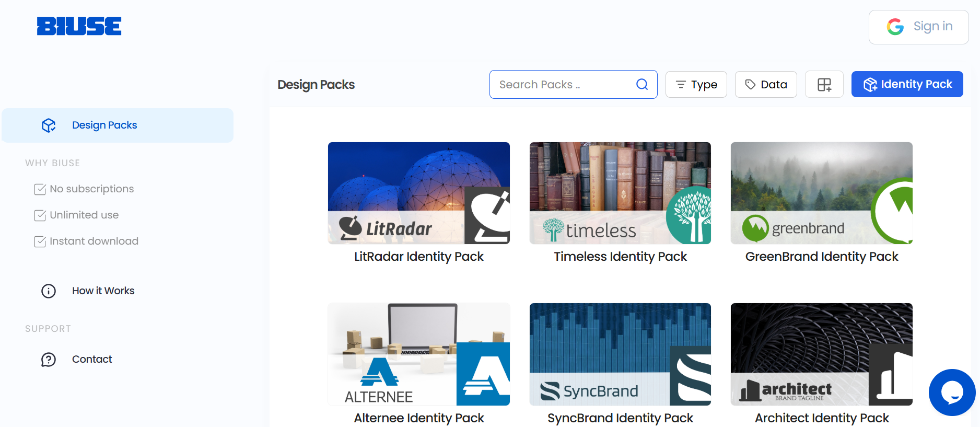The height and width of the screenshot is (427, 980).
Task: Click Timeless Identity Pack title
Action: pyautogui.click(x=620, y=257)
